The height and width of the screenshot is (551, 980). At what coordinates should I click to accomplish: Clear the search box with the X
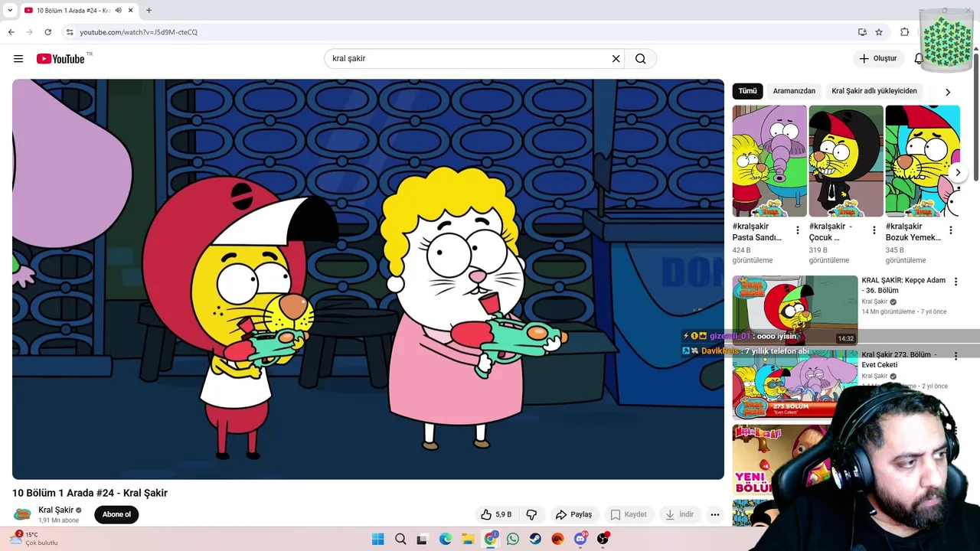pyautogui.click(x=616, y=59)
